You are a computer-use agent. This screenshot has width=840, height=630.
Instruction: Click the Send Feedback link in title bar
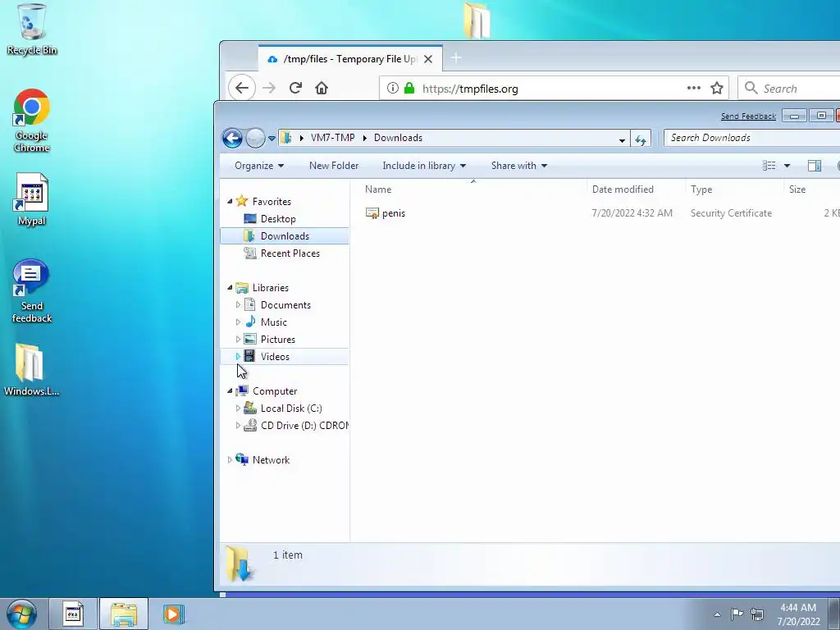pos(748,116)
